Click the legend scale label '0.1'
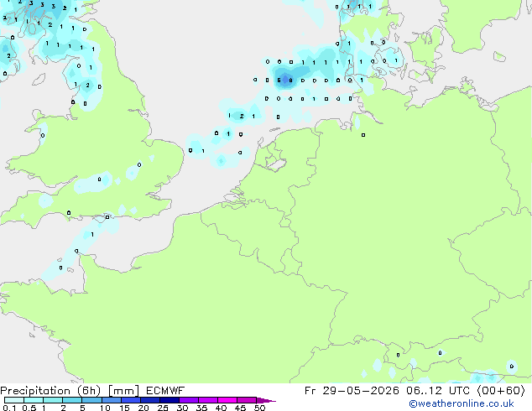Viewport: 532px width, 411px height. point(9,408)
